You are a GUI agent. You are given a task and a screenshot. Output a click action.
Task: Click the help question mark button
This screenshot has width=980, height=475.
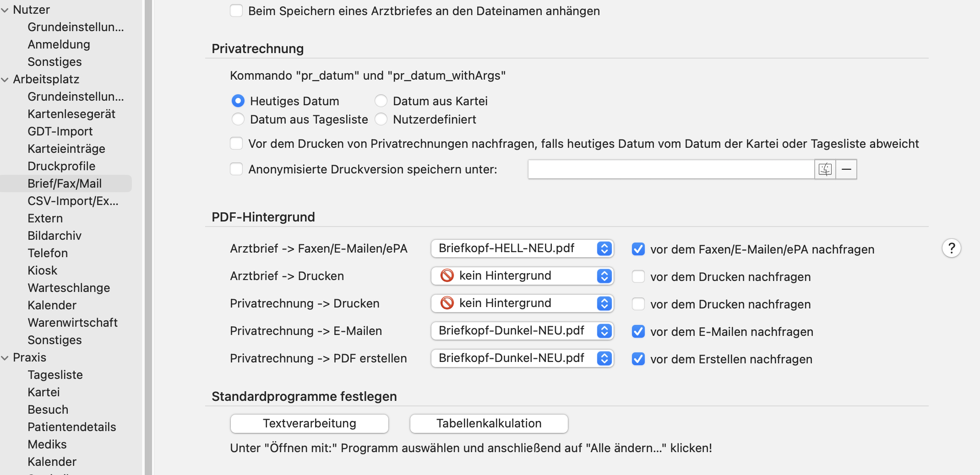point(951,248)
